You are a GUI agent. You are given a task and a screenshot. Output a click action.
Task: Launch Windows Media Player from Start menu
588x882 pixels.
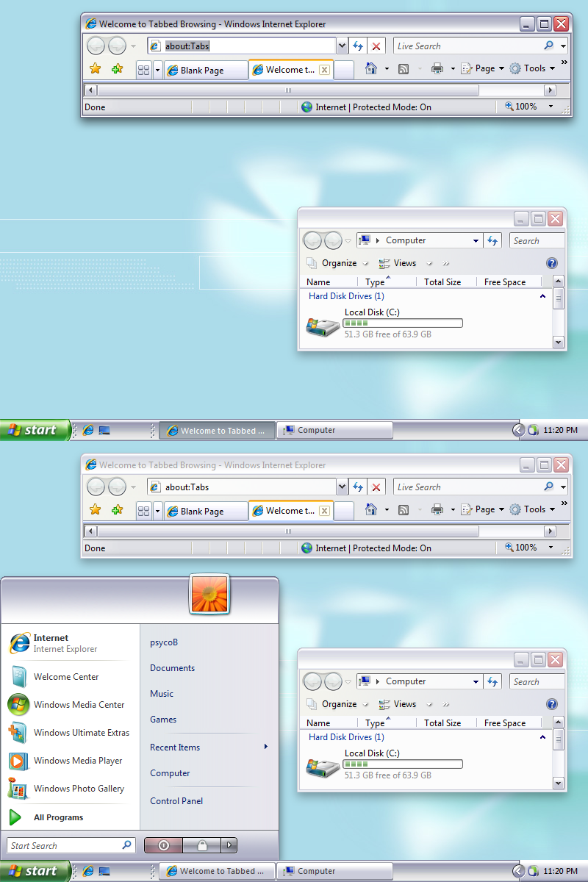[70, 761]
